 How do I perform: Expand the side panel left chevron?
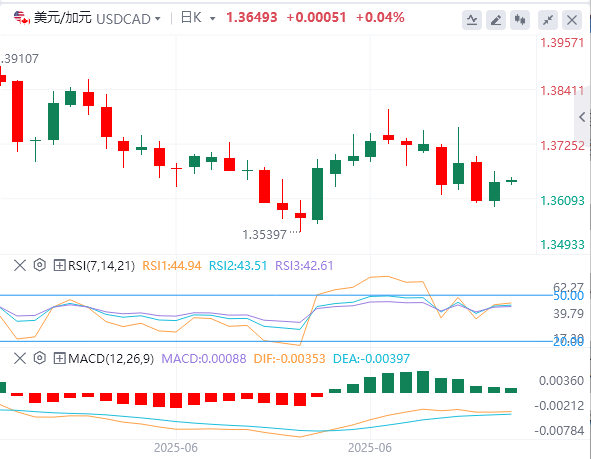click(582, 117)
